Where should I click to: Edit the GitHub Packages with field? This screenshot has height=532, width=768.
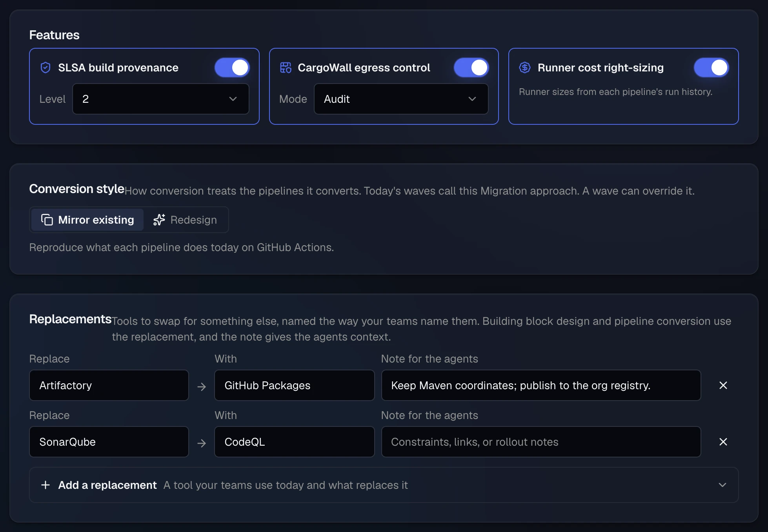pyautogui.click(x=295, y=385)
